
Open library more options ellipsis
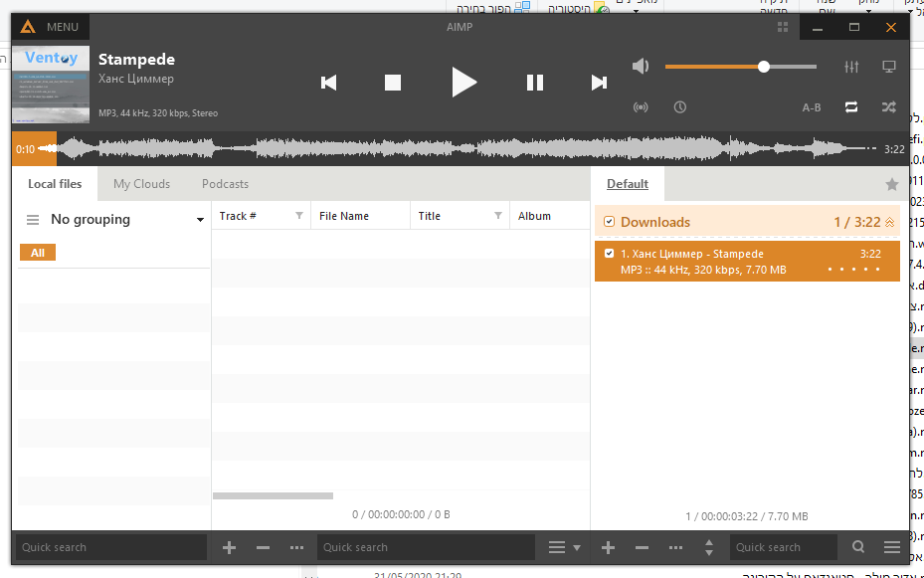(297, 548)
